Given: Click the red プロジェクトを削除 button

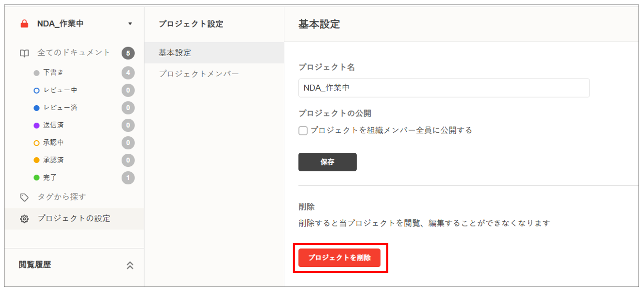Looking at the screenshot, I should (x=339, y=257).
